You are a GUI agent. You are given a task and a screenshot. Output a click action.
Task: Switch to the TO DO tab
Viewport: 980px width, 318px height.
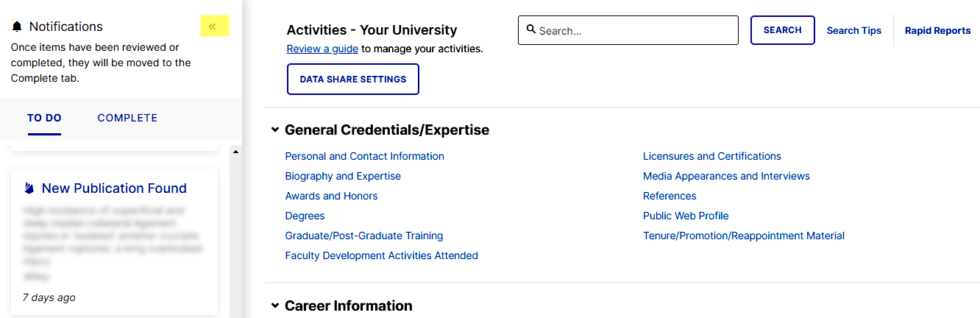coord(44,118)
